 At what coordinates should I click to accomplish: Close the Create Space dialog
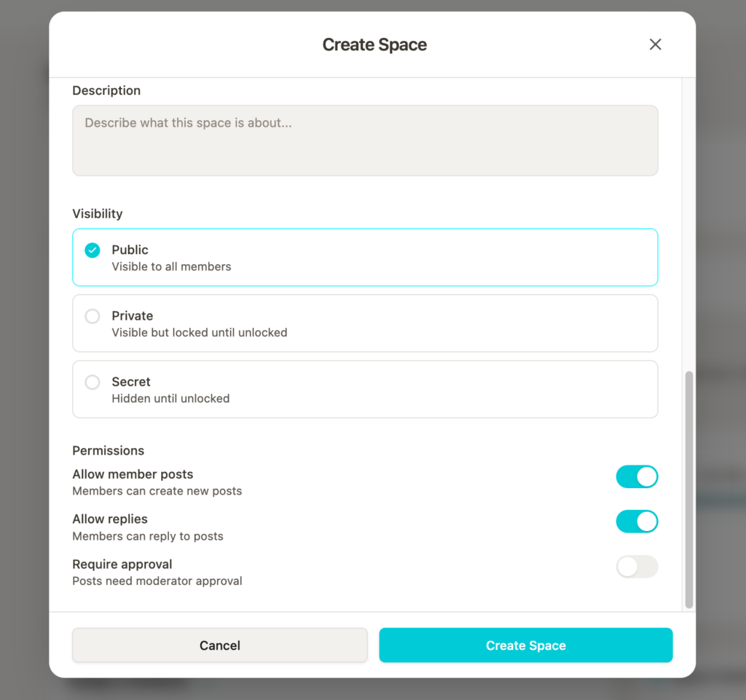tap(655, 44)
